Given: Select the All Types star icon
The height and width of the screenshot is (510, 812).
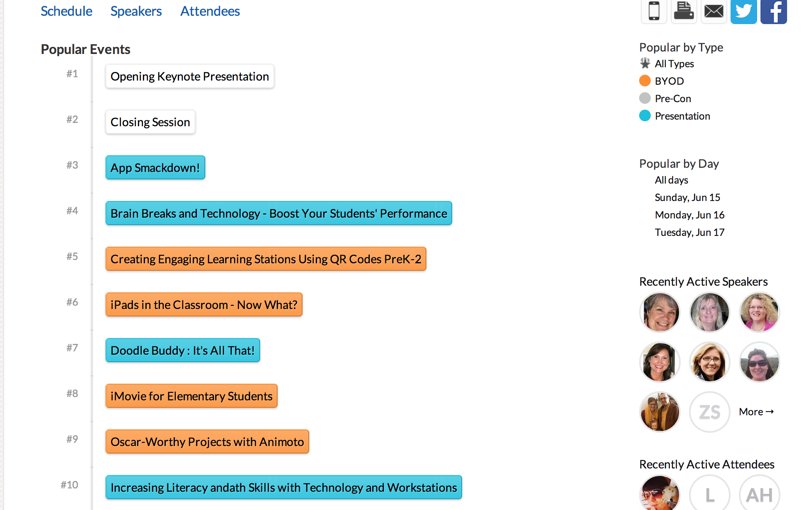Looking at the screenshot, I should pyautogui.click(x=645, y=64).
